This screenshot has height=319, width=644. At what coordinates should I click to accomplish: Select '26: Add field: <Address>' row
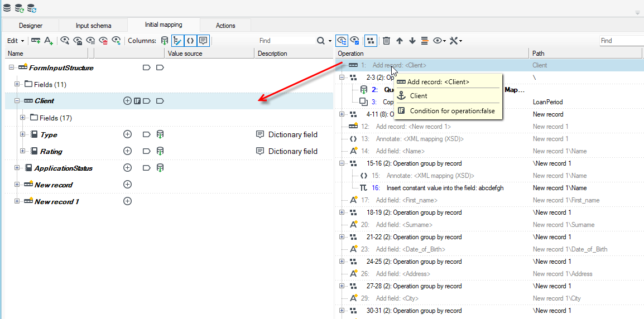pyautogui.click(x=489, y=274)
